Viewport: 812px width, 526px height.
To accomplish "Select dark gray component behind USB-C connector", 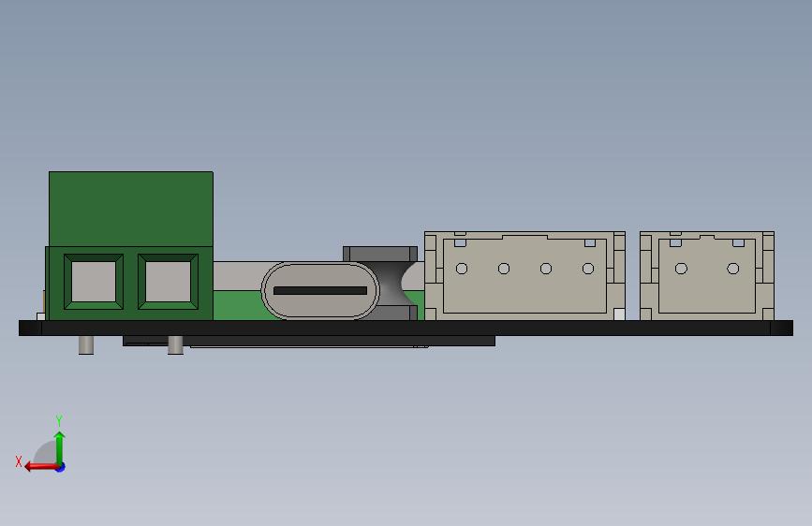I will point(391,283).
